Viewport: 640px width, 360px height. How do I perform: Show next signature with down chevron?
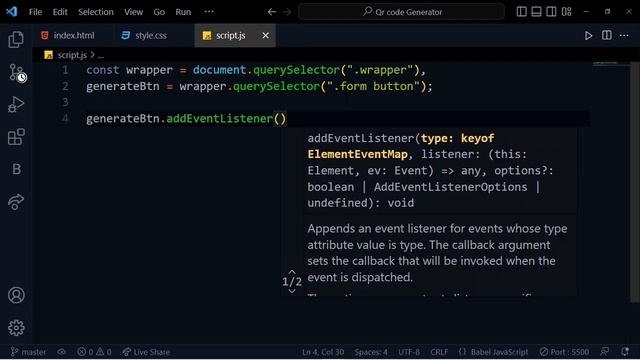292,291
